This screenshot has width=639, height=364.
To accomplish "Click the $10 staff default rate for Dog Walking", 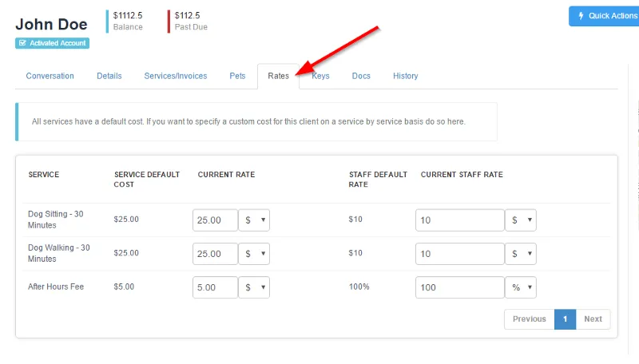I will [355, 253].
